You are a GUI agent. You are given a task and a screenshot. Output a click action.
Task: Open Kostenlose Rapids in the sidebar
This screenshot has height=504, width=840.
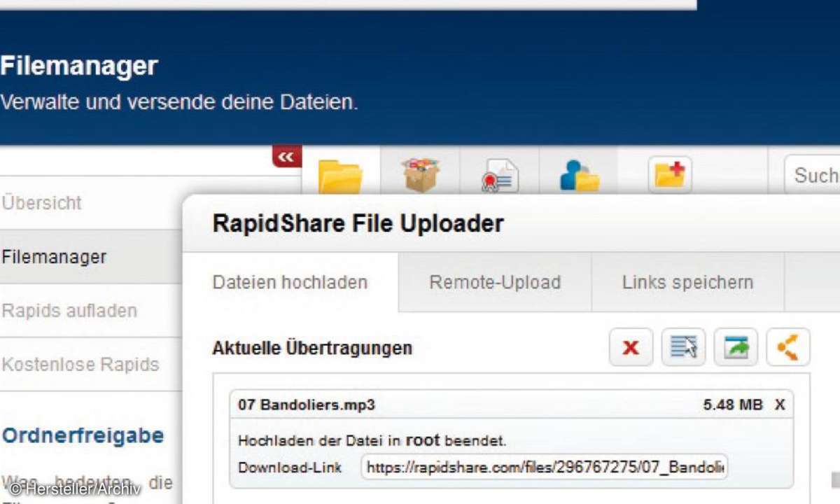click(x=80, y=365)
